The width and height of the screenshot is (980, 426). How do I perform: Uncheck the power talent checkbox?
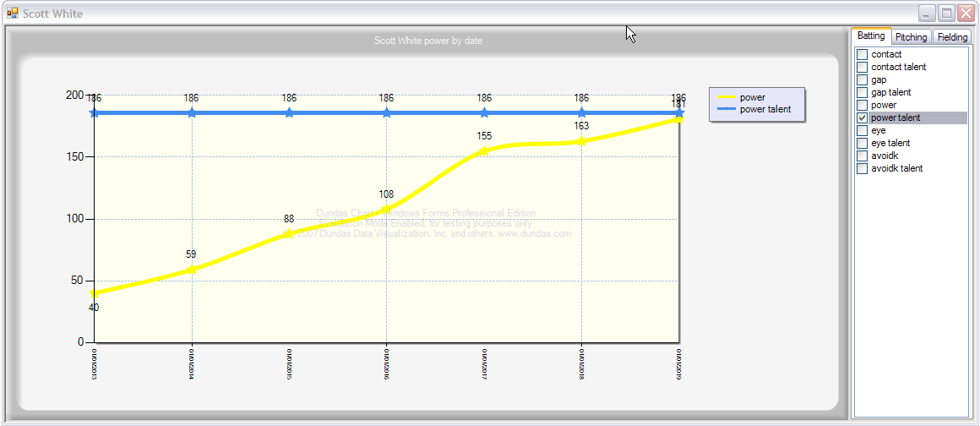(x=862, y=117)
